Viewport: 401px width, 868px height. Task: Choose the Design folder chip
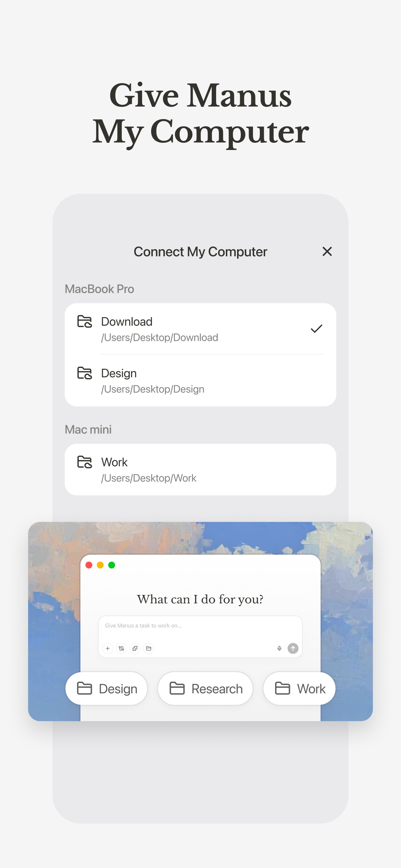[106, 688]
